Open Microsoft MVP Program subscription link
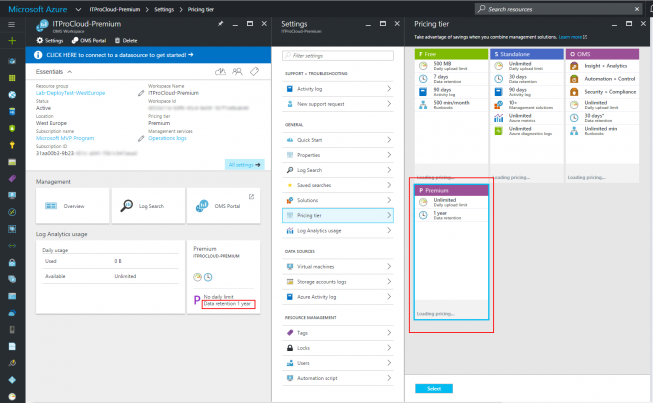 tap(65, 138)
